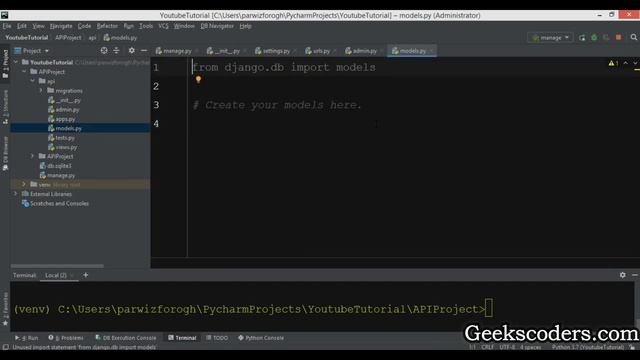Viewport: 640px width, 360px height.
Task: Click the warning indicator in editor corner
Action: (x=613, y=63)
